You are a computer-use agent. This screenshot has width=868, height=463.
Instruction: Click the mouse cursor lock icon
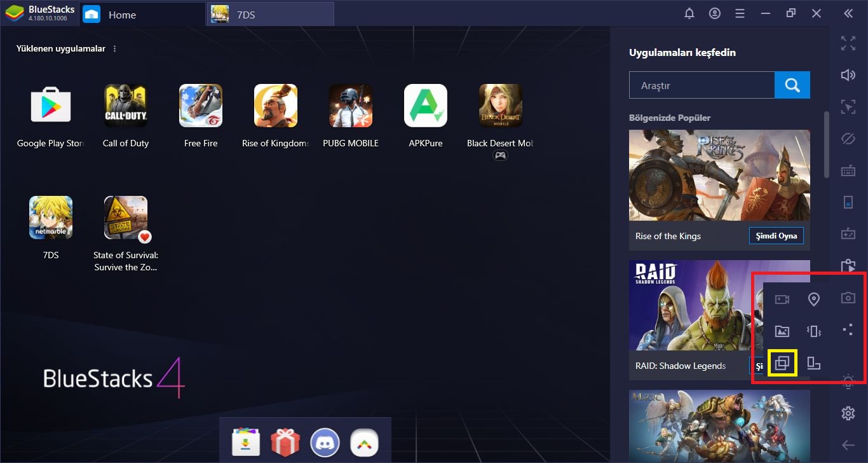[848, 107]
